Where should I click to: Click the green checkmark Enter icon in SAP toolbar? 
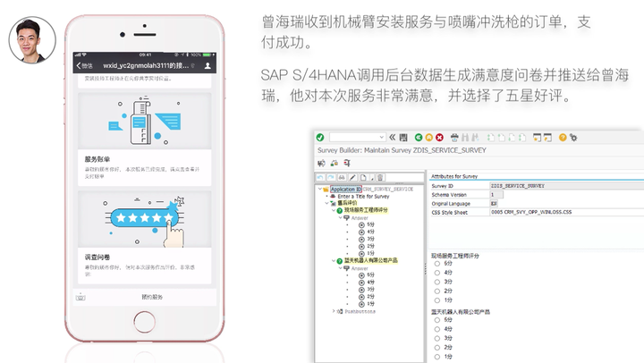320,137
